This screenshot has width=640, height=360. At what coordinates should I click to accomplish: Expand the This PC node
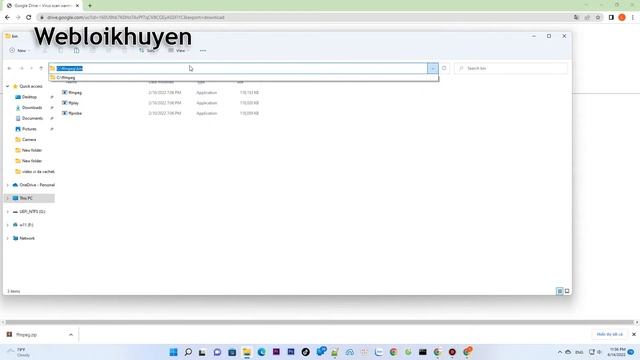(x=7, y=198)
